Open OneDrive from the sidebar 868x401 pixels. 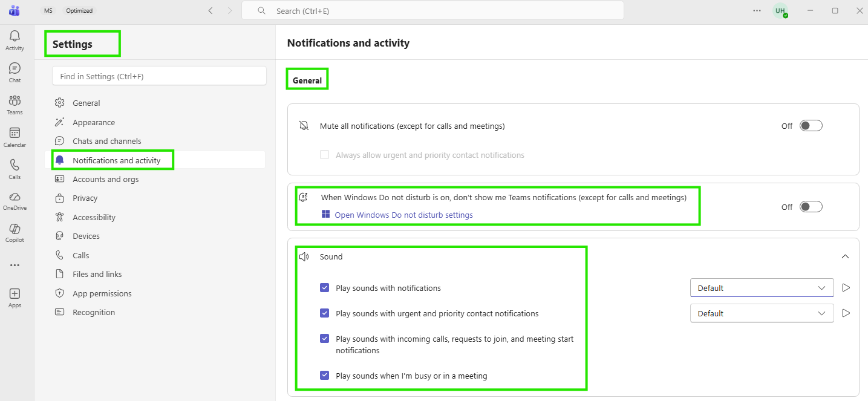[15, 201]
